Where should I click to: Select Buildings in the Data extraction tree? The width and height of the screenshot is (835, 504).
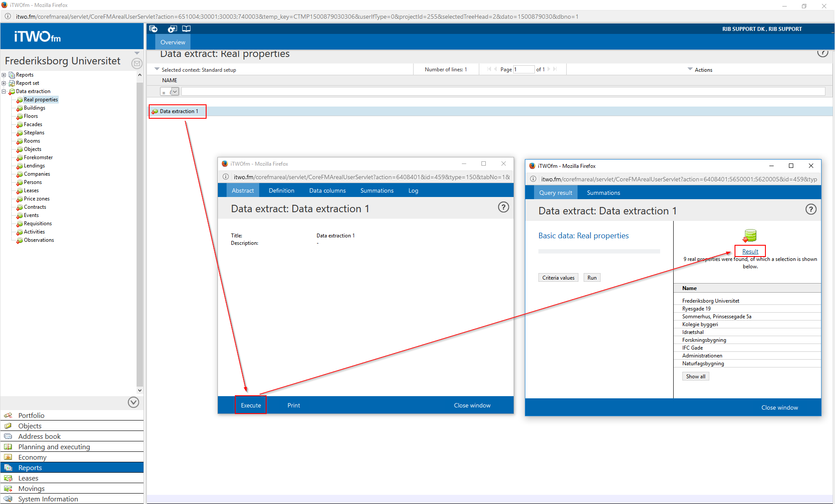34,108
